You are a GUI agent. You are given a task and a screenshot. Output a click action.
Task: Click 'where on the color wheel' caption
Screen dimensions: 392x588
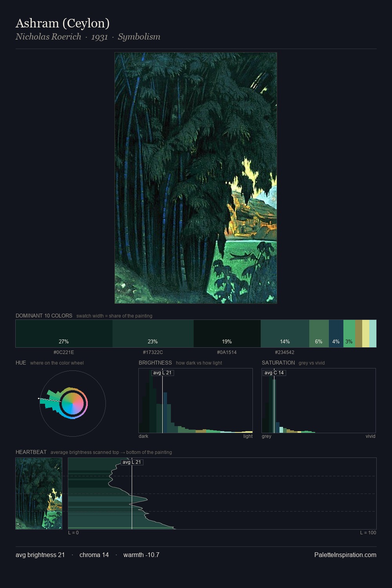click(57, 363)
